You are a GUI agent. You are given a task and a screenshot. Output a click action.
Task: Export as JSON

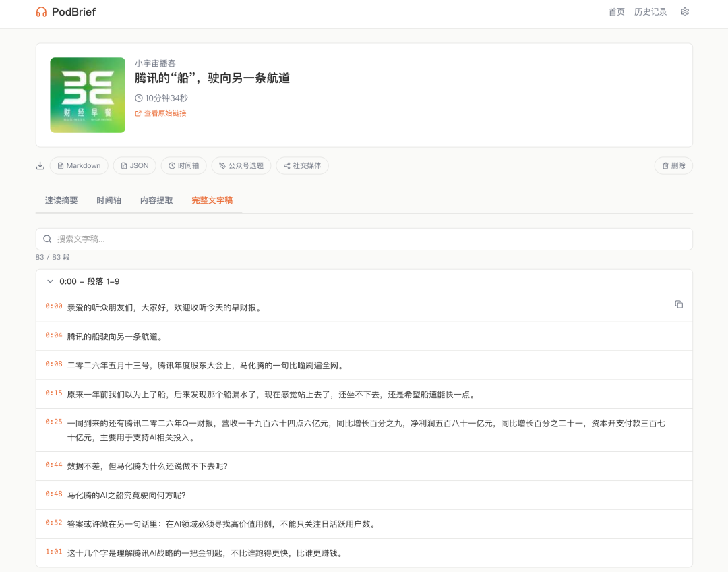click(x=135, y=165)
